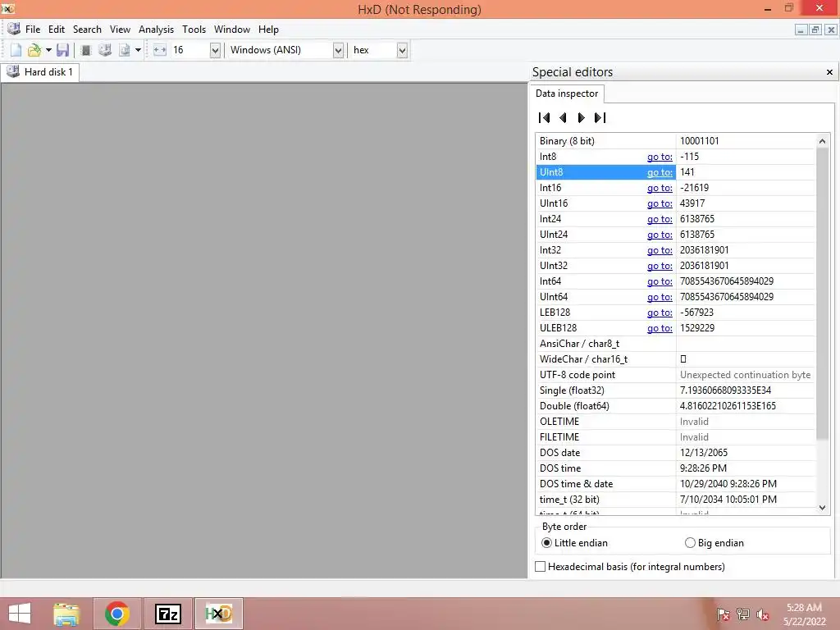This screenshot has height=630, width=840.
Task: Close the Special editors panel
Action: pyautogui.click(x=829, y=72)
